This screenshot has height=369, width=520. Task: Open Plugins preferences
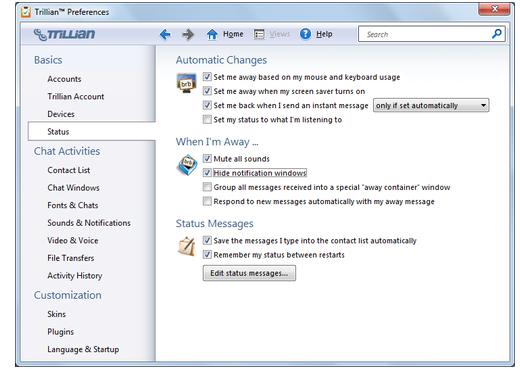click(x=61, y=332)
